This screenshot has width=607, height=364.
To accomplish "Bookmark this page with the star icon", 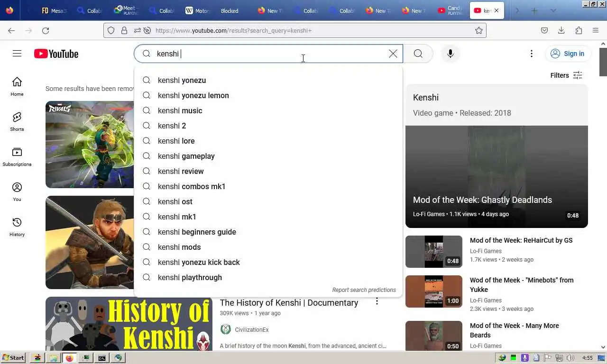I will (479, 30).
